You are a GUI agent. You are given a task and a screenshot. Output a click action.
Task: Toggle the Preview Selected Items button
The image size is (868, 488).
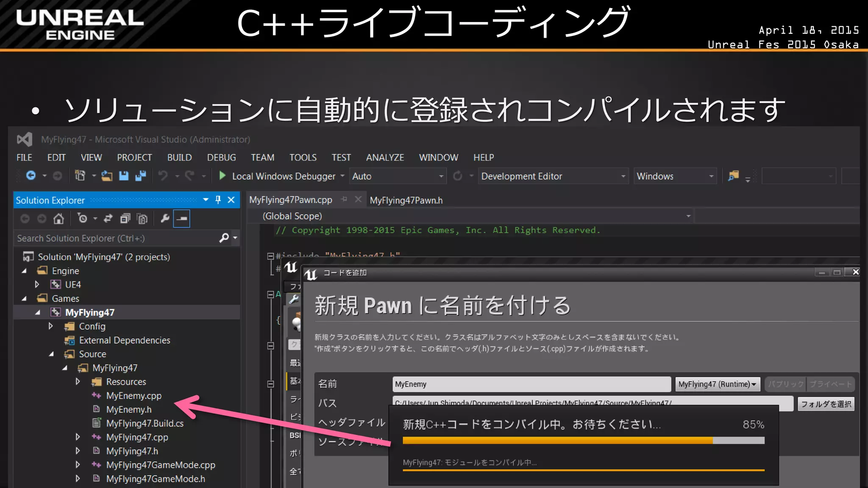coord(182,219)
